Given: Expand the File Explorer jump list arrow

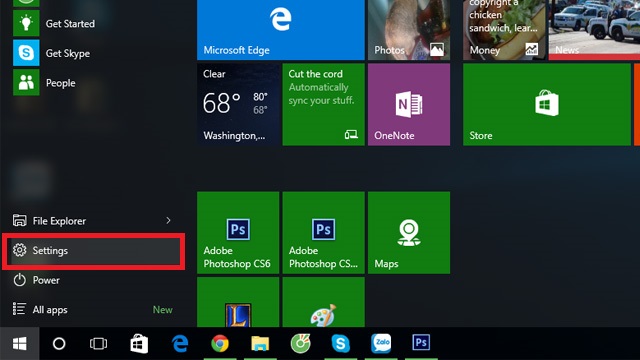Looking at the screenshot, I should [168, 221].
